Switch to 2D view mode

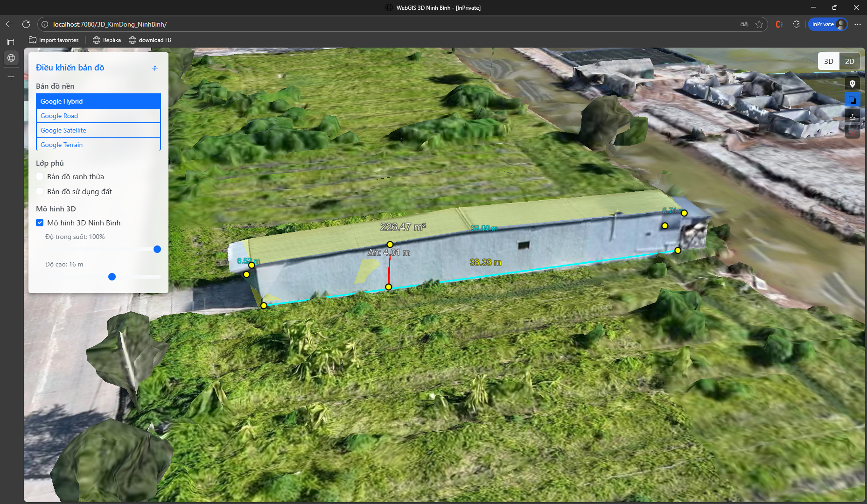849,62
